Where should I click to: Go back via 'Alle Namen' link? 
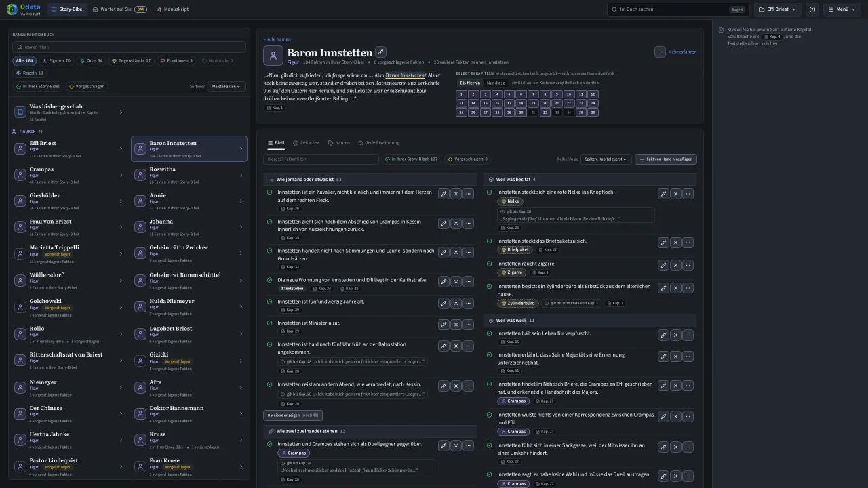tap(277, 39)
